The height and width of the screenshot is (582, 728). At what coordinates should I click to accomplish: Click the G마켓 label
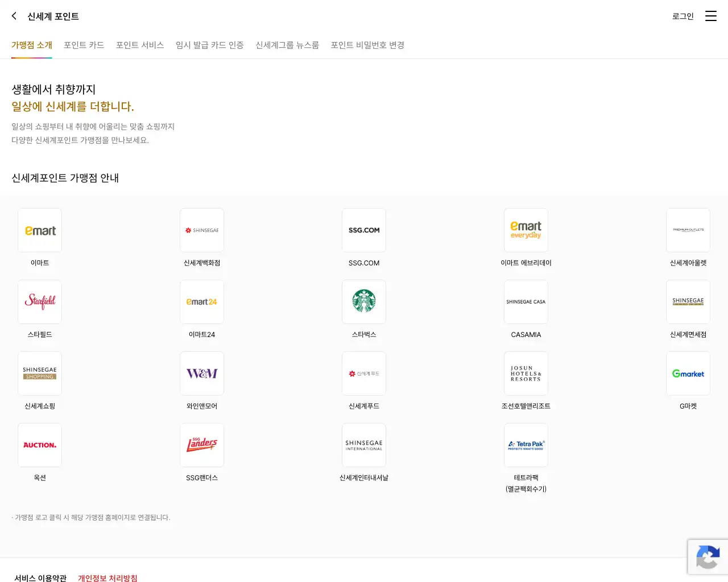click(688, 406)
